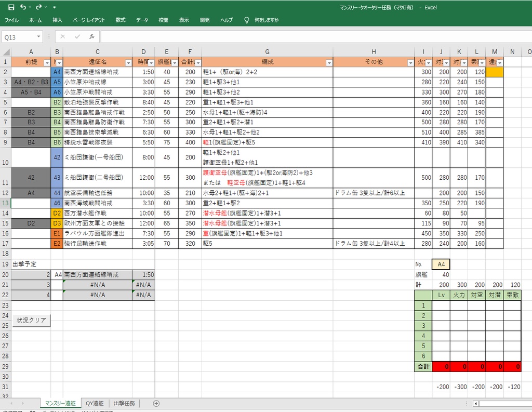The image size is (532, 412).
Task: Click the horizontal scrollbar left arrow
Action: point(476,403)
